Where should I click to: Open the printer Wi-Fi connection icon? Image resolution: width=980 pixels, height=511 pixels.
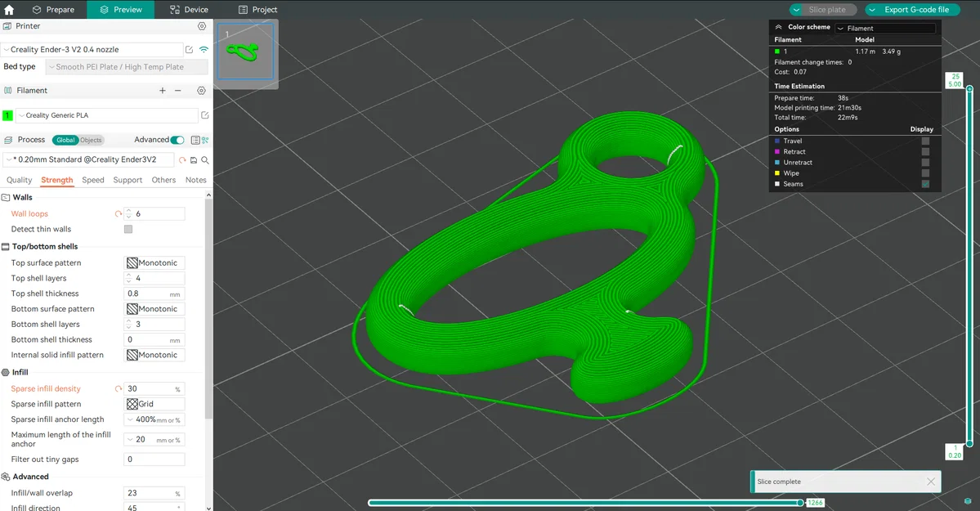pyautogui.click(x=204, y=49)
